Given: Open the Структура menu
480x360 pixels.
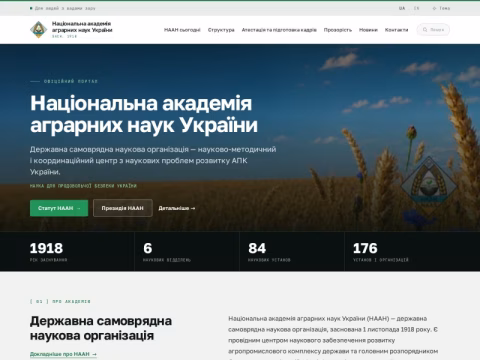Looking at the screenshot, I should (x=221, y=30).
